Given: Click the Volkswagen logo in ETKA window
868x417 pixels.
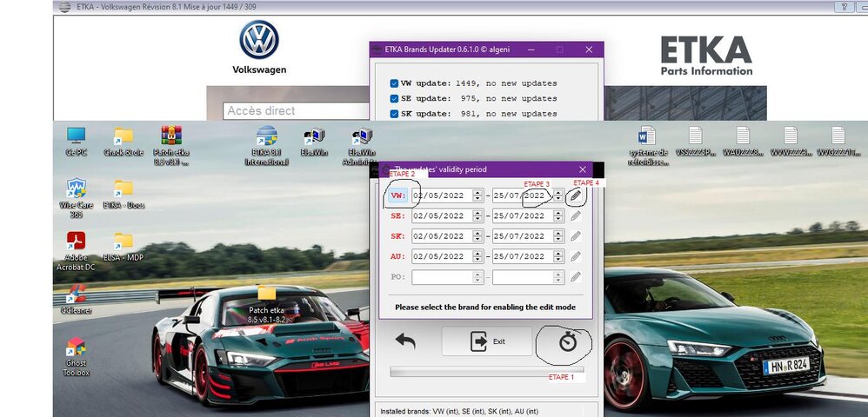Looking at the screenshot, I should click(259, 40).
